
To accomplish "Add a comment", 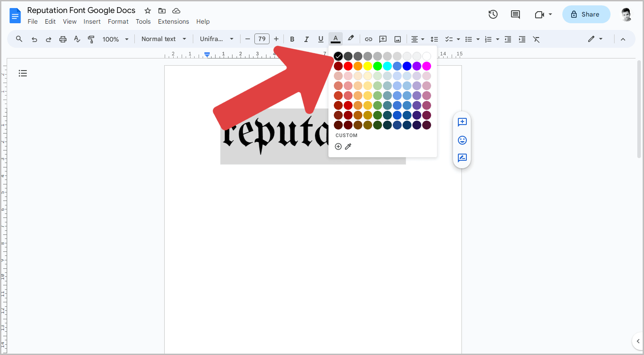I will [382, 39].
